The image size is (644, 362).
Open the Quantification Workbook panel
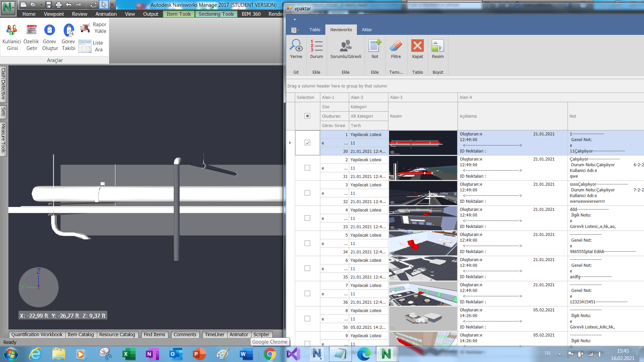[37, 335]
